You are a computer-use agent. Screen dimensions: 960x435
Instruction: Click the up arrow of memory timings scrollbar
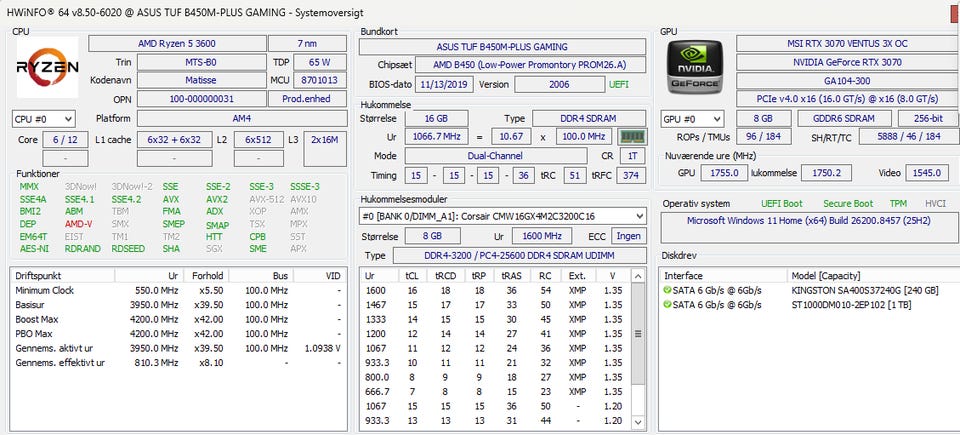[x=638, y=275]
